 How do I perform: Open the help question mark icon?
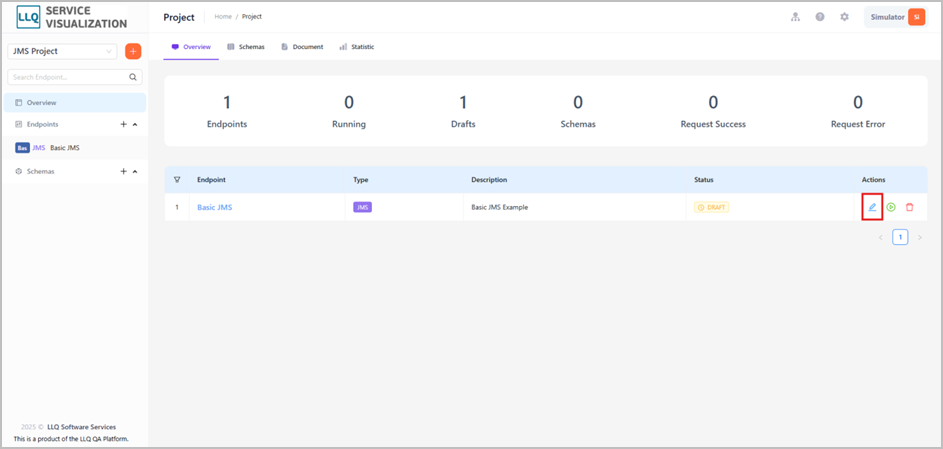pos(820,17)
